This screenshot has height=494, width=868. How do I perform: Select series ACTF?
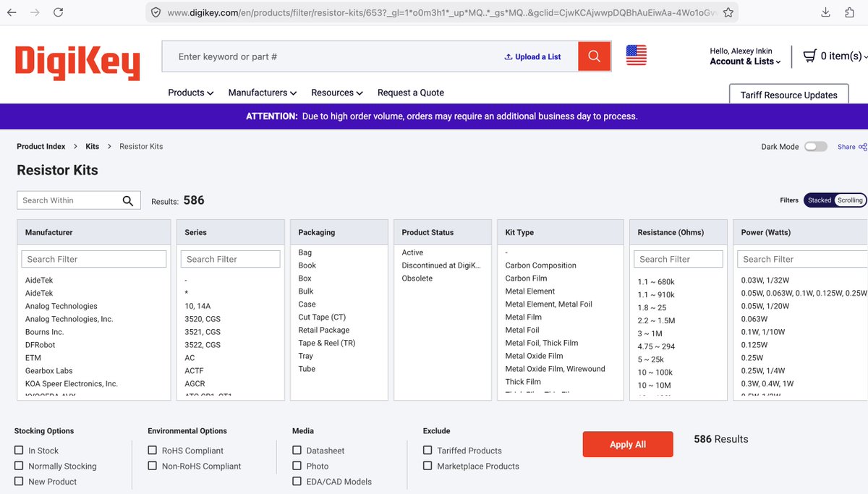point(195,371)
